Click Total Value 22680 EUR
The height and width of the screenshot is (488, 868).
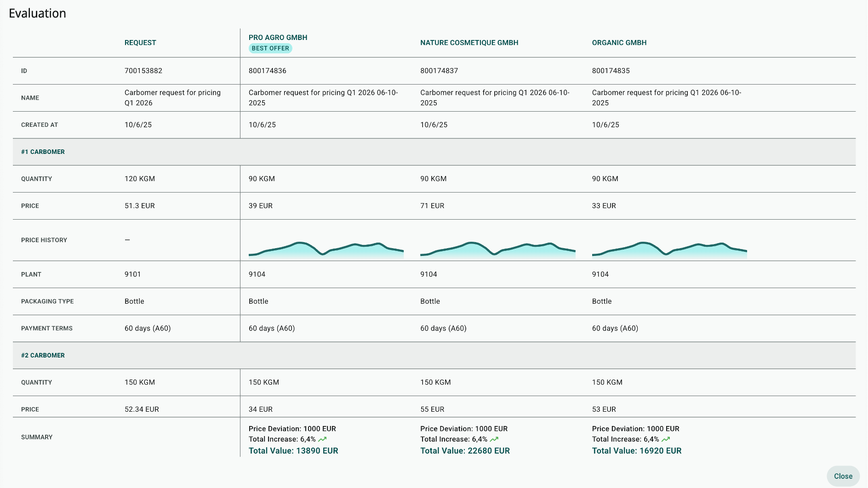pos(465,451)
